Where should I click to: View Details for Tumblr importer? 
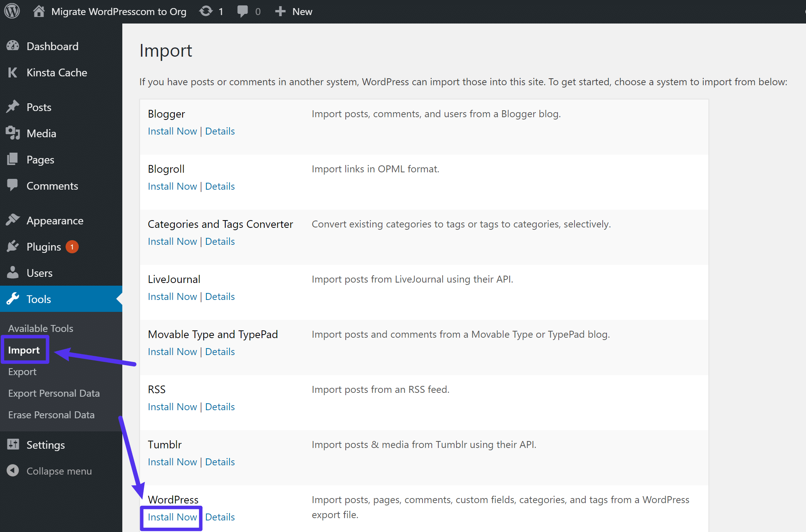[220, 462]
